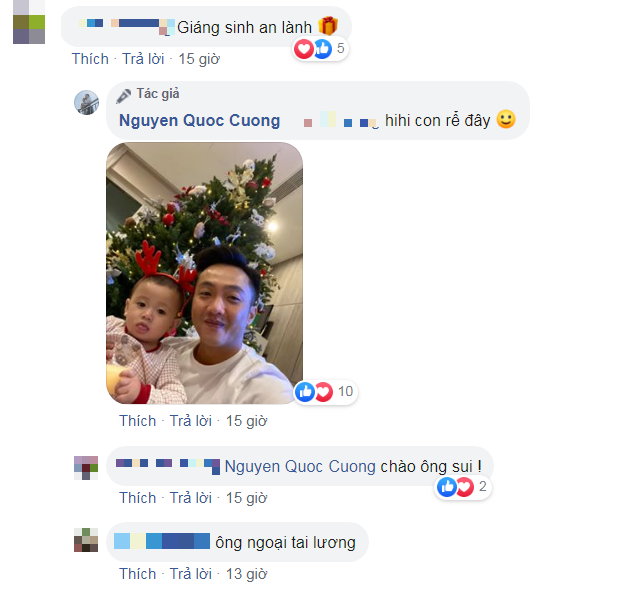
Task: Click the Tác giả author badge icon
Action: [x=124, y=95]
